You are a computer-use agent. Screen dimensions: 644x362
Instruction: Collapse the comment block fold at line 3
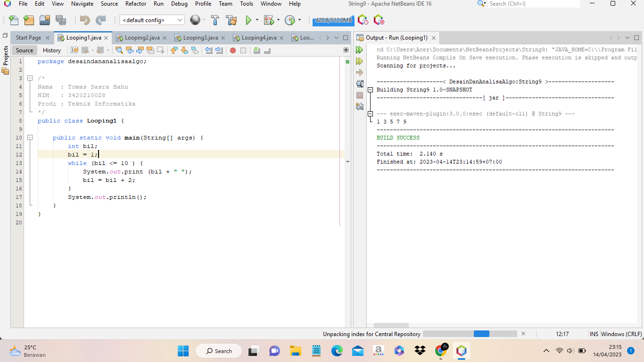(x=29, y=78)
